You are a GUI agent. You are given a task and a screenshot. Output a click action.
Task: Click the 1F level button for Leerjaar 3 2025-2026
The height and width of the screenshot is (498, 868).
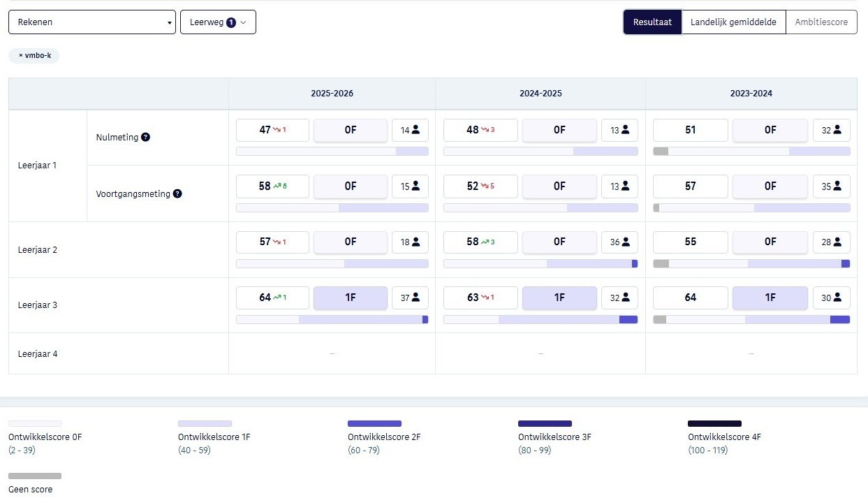pyautogui.click(x=351, y=298)
